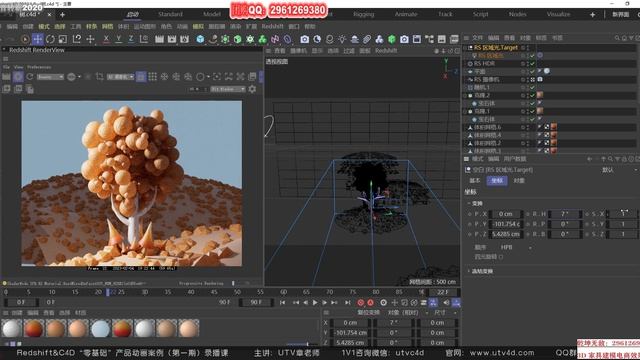This screenshot has height=360, width=640.
Task: Open the Beauty dropdown in RenderView
Action: [50, 77]
